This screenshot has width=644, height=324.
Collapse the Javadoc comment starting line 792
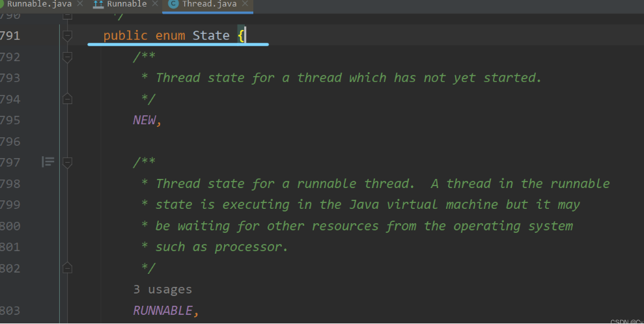[67, 57]
